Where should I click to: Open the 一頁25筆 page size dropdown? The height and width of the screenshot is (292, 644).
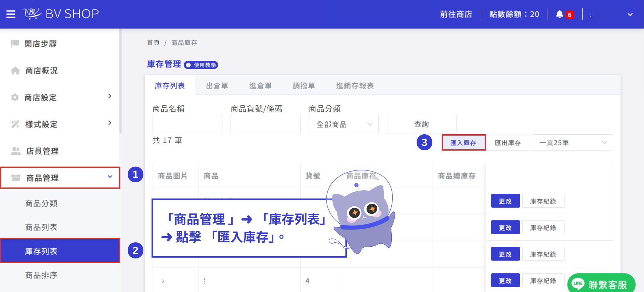[x=572, y=143]
